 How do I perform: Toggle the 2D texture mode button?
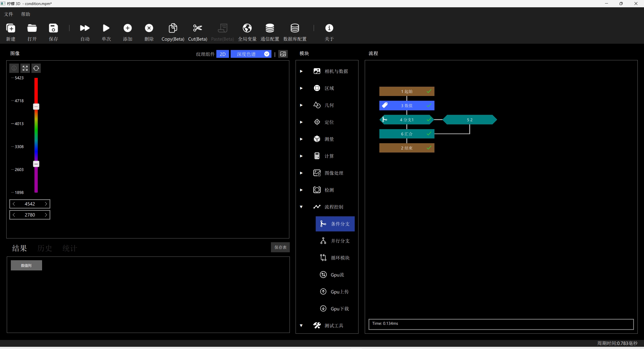click(x=223, y=54)
